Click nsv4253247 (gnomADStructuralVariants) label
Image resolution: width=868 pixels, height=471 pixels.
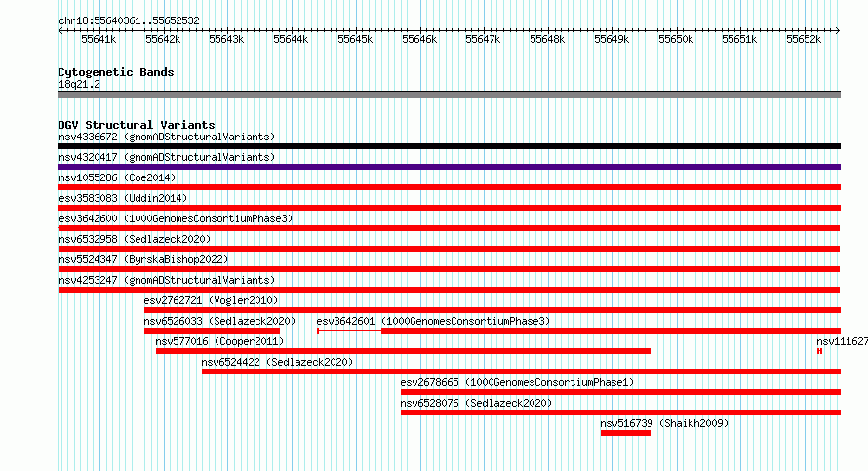167,280
